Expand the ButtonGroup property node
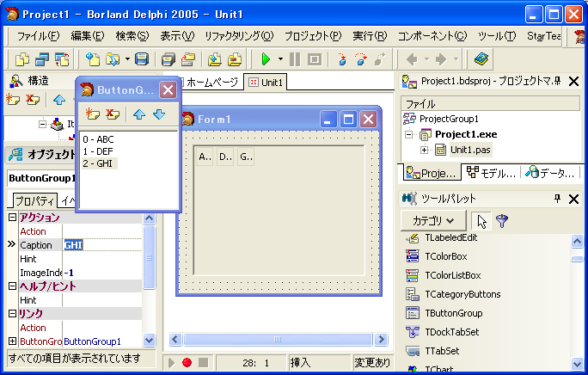Screen dimensions: 588x375 [x=12, y=341]
